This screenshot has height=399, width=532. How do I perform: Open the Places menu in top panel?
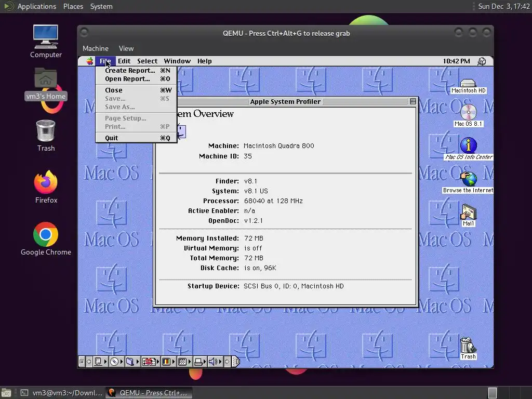73,6
